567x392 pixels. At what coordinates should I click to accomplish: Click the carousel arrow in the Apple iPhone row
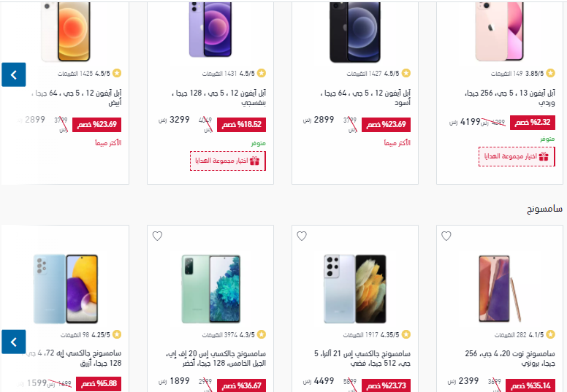(x=14, y=74)
